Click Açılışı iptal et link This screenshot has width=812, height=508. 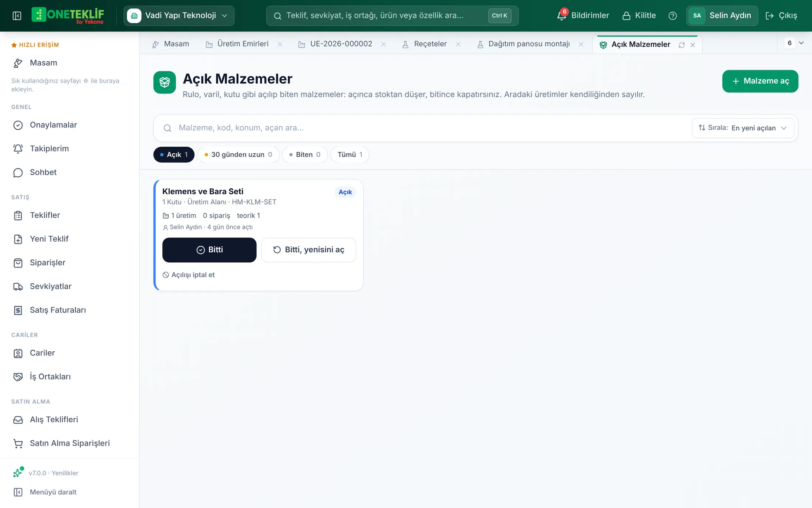pyautogui.click(x=189, y=275)
